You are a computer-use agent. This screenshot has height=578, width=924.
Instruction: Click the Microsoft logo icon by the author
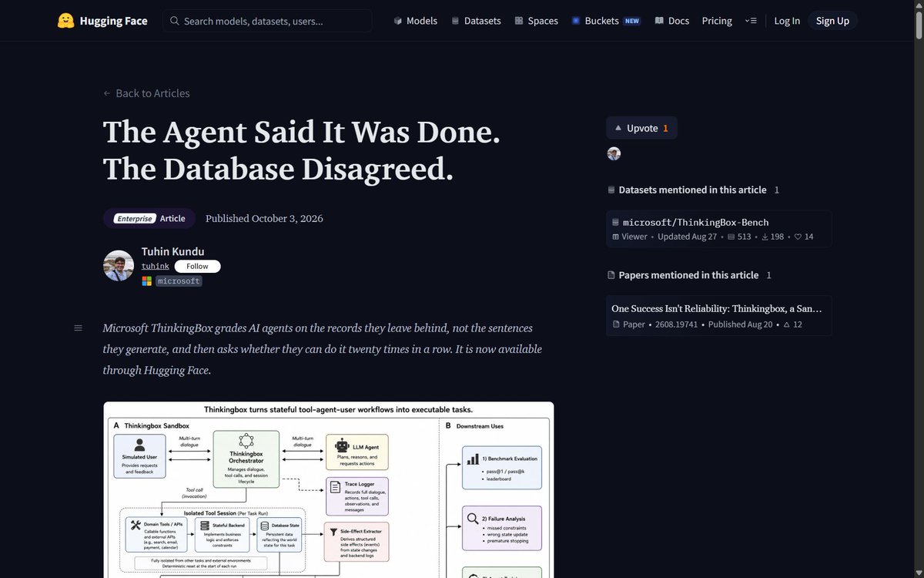point(147,281)
